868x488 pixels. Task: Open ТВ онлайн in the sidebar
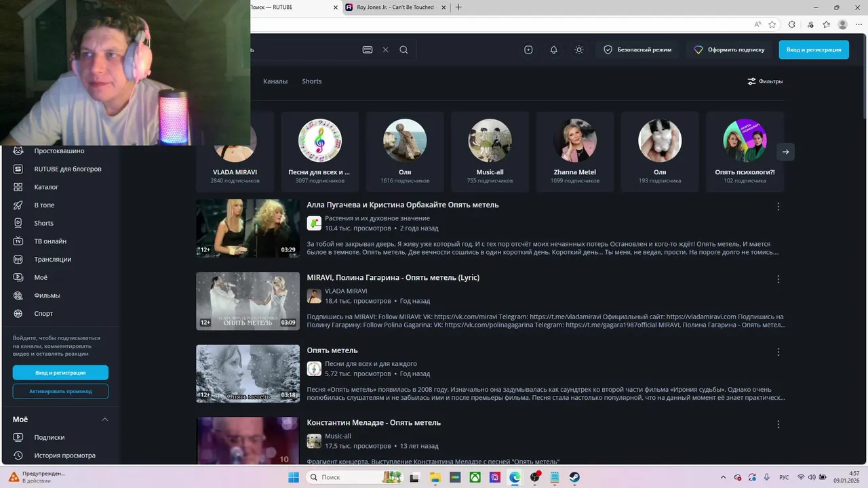tap(50, 241)
